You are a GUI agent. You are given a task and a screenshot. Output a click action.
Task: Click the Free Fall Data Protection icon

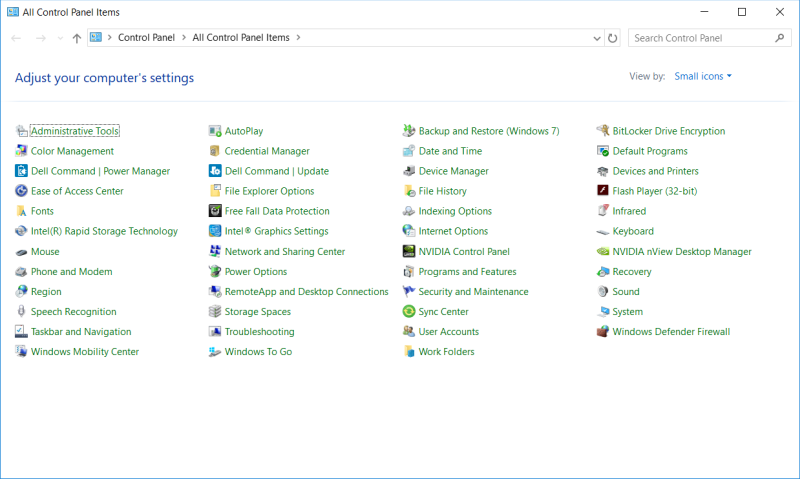(x=215, y=211)
